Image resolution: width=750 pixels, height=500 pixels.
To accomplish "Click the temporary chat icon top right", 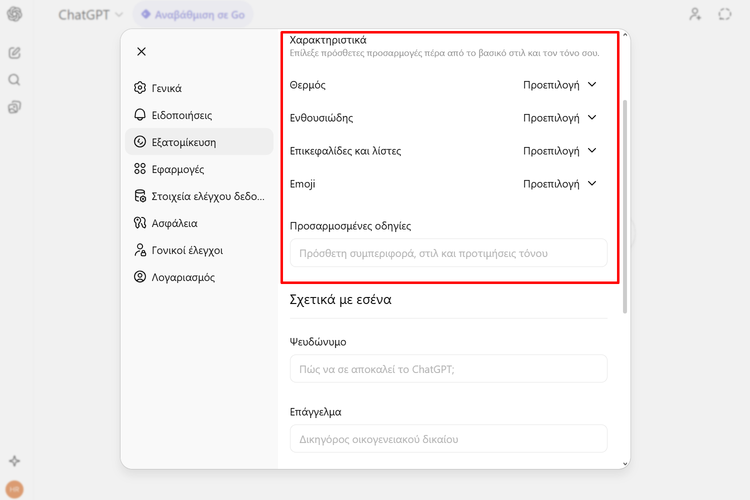I will tap(725, 15).
